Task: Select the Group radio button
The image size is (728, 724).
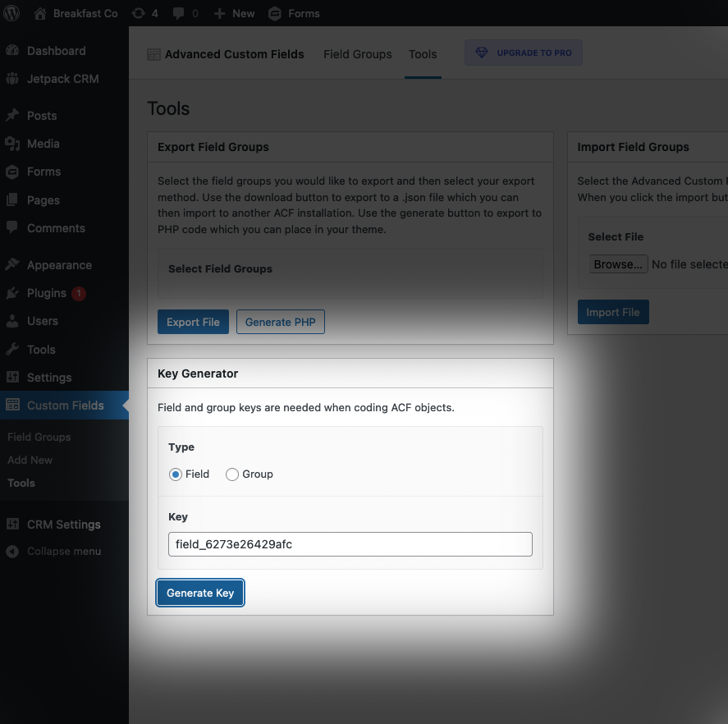Action: pos(231,474)
